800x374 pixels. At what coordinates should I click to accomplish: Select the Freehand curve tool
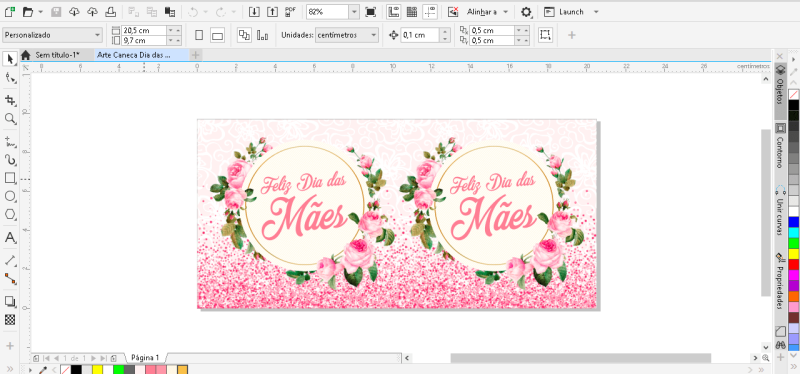pyautogui.click(x=10, y=141)
